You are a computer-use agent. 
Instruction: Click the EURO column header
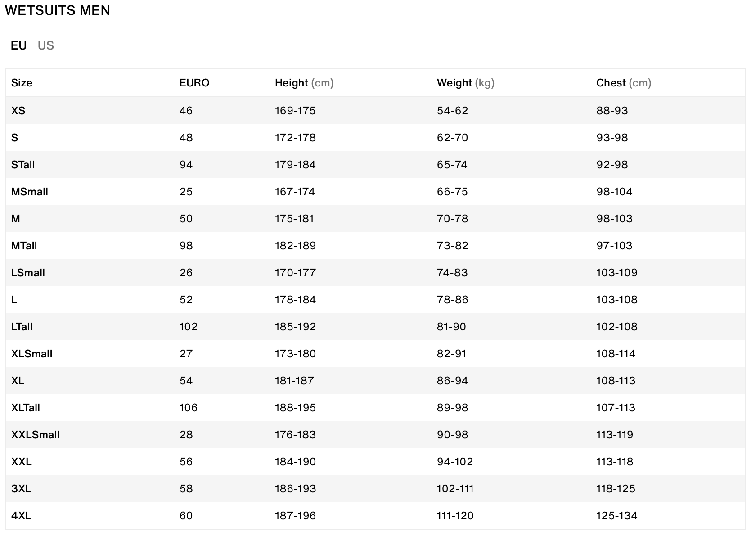(194, 83)
